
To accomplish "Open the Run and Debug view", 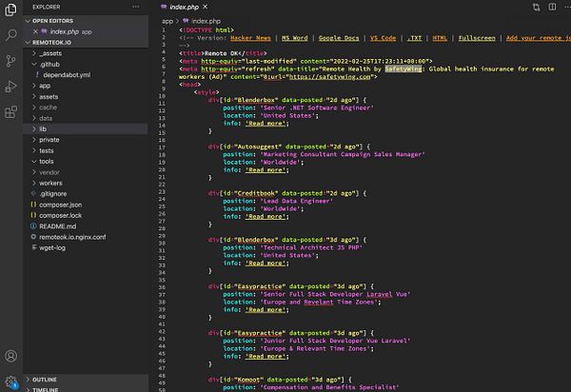I will 11,87.
